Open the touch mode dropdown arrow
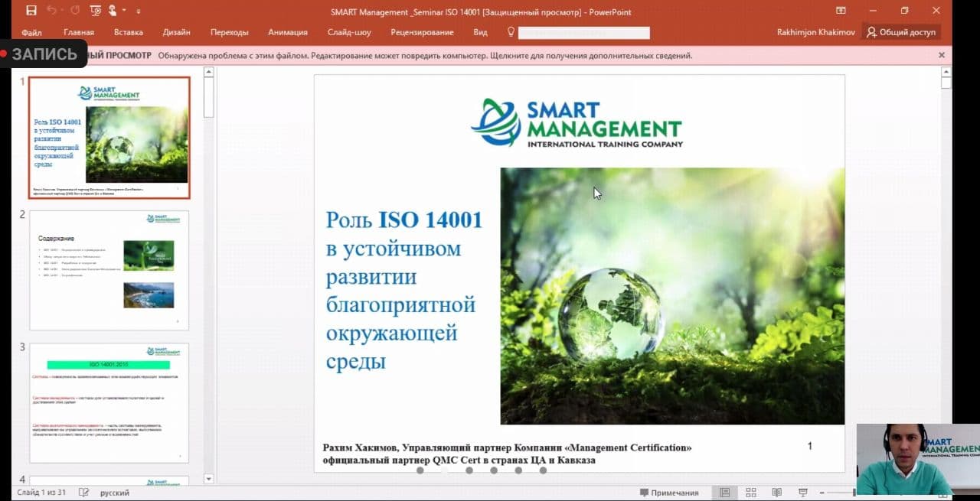 (x=124, y=11)
